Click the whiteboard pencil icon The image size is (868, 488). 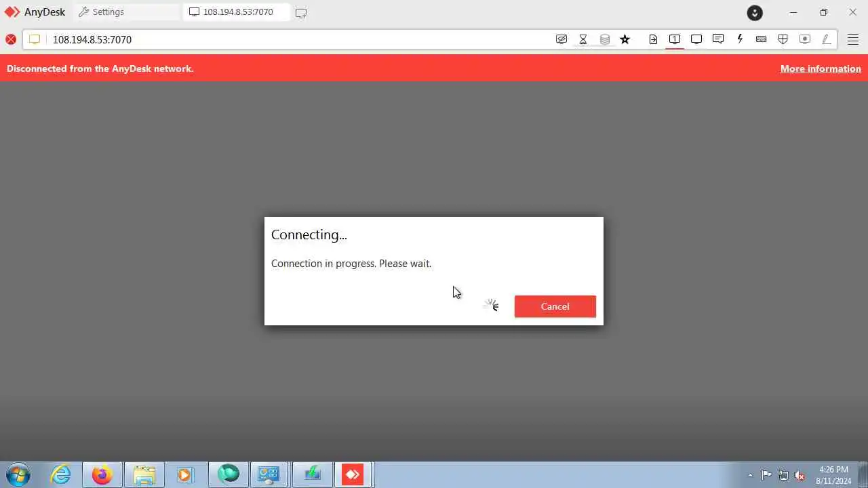click(x=827, y=39)
